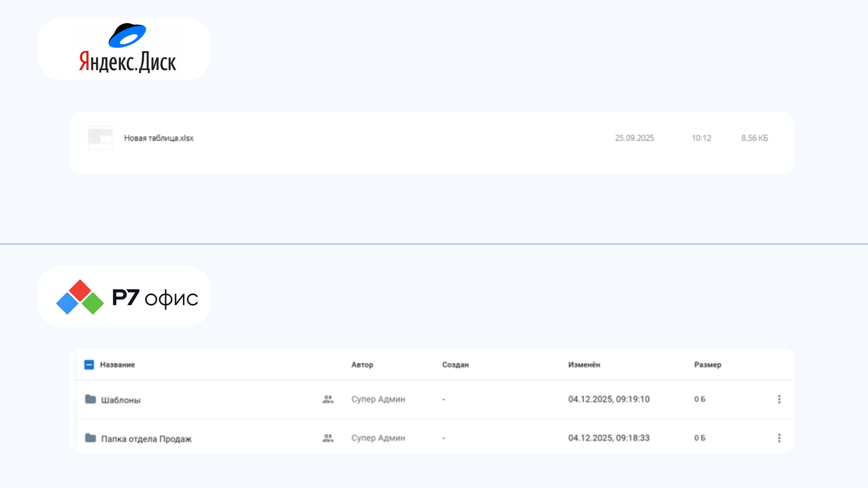Viewport: 868px width, 488px height.
Task: Click author Супер Админ in Шаблоны row
Action: click(x=378, y=399)
